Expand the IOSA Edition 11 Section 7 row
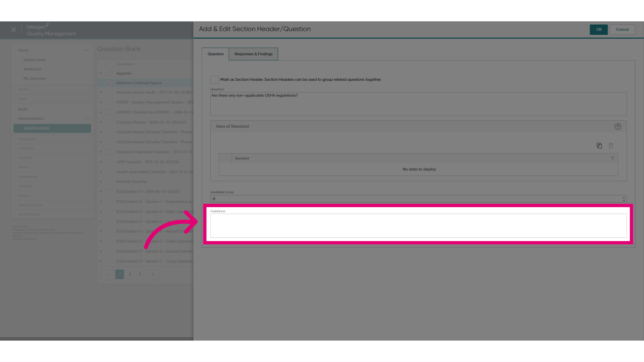The height and width of the screenshot is (362, 644). (101, 261)
